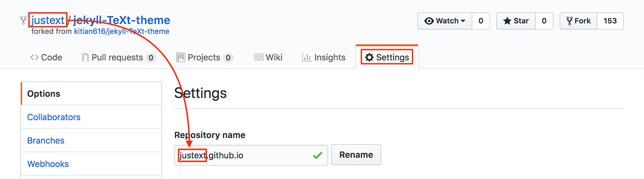644x179 pixels.
Task: Click the Wiki book icon
Action: 259,57
